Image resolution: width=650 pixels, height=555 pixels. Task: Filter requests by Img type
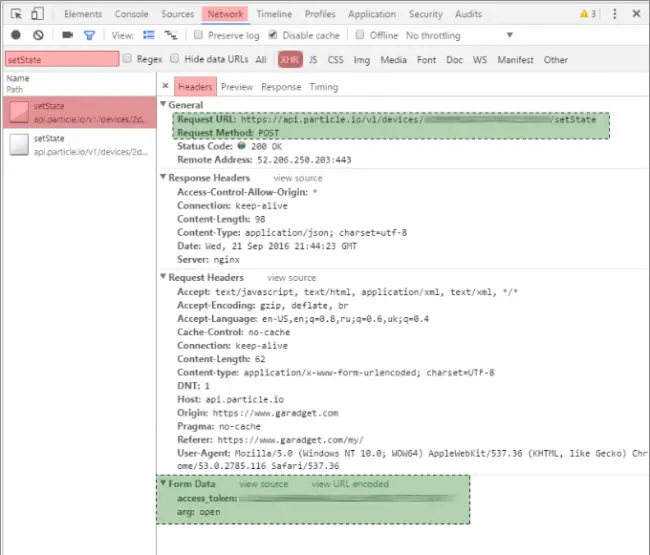[x=361, y=60]
